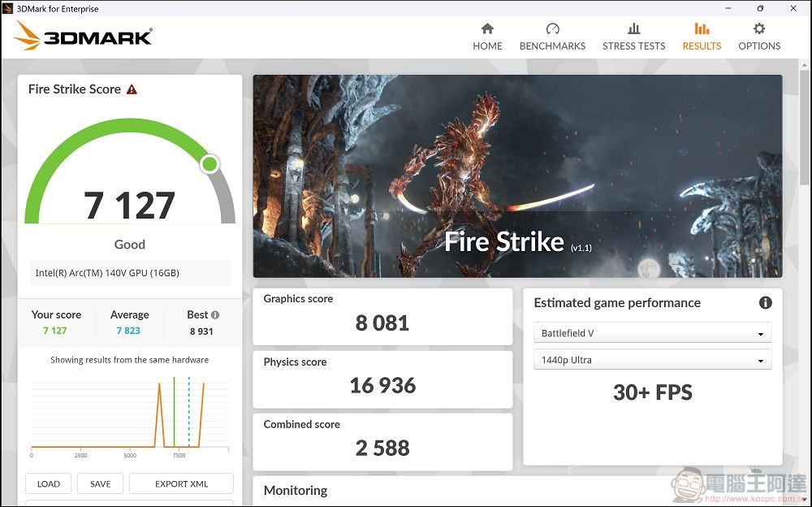Minimize the 3DMark window

728,8
